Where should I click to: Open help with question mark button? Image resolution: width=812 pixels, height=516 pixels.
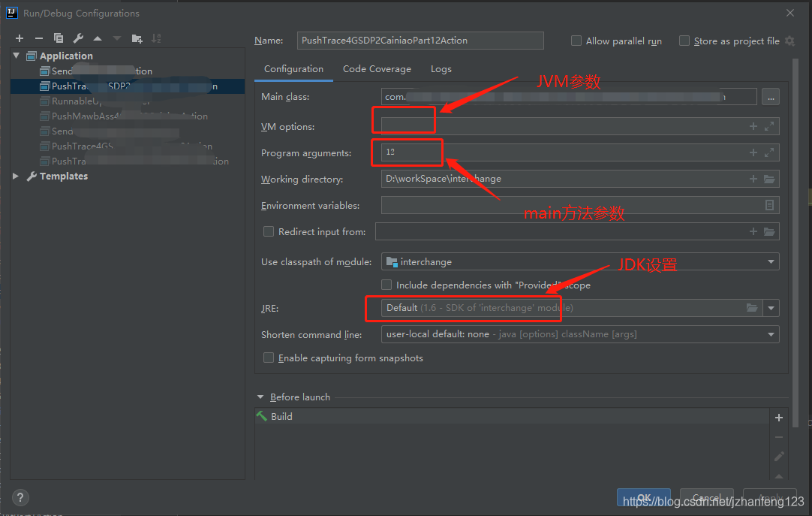[x=20, y=498]
